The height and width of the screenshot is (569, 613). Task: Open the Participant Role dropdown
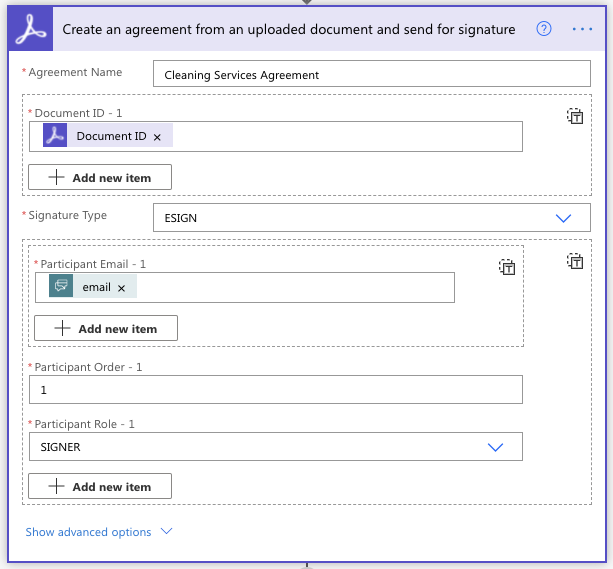point(495,447)
